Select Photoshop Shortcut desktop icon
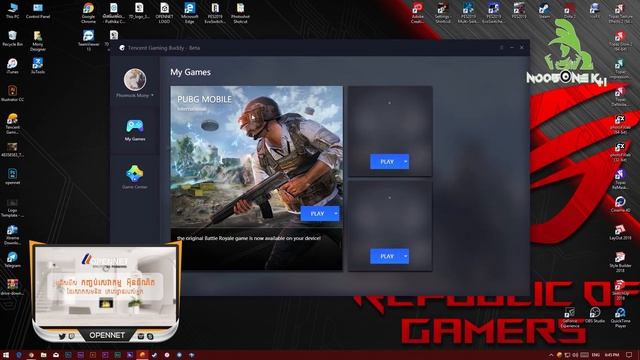Image resolution: width=640 pixels, height=360 pixels. (240, 13)
